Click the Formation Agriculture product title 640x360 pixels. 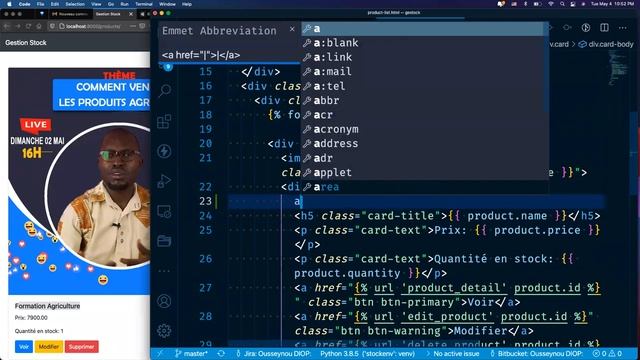point(47,306)
